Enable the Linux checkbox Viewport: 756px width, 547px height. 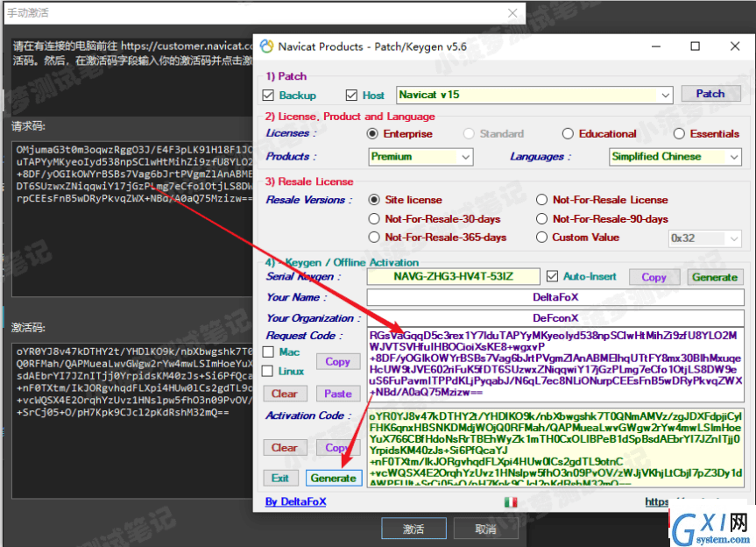coord(267,371)
